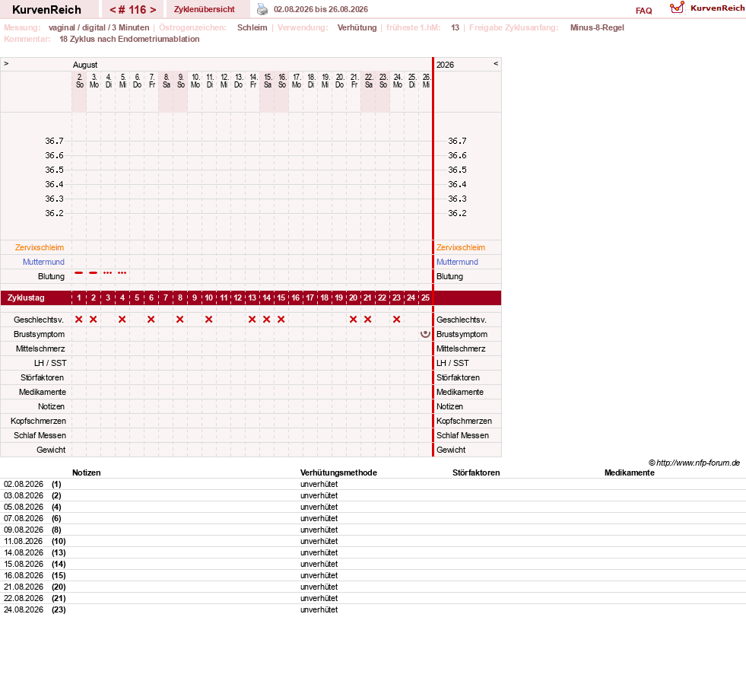This screenshot has height=700, width=746.
Task: Click the intercourse X mark on cycle day 4
Action: pos(122,320)
